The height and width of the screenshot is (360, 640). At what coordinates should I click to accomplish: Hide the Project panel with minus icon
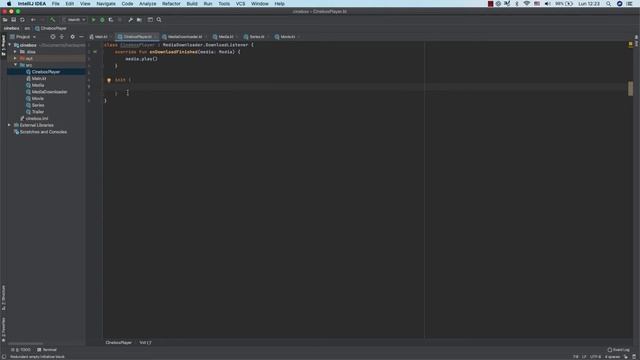(81, 37)
